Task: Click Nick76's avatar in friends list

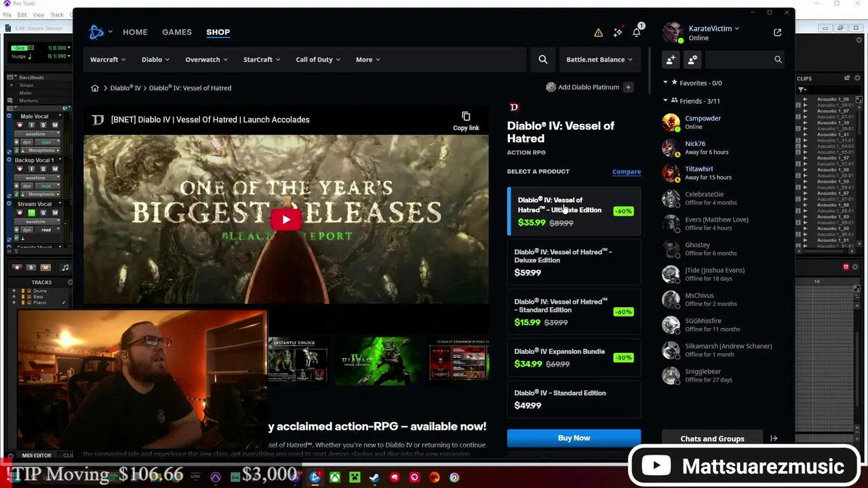Action: click(x=671, y=148)
